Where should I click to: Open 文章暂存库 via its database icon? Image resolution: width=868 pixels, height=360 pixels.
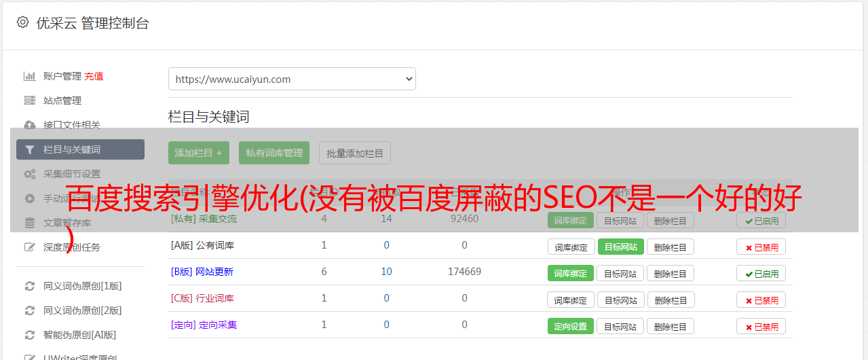[30, 223]
